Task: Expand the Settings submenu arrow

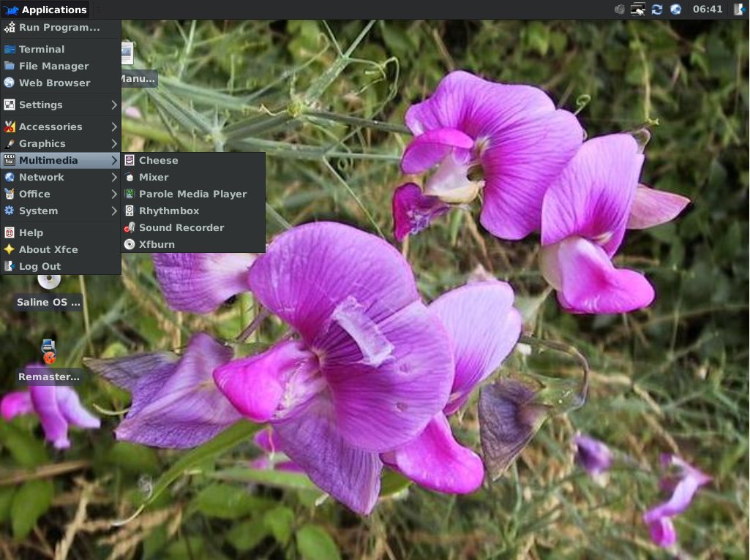Action: [x=114, y=105]
